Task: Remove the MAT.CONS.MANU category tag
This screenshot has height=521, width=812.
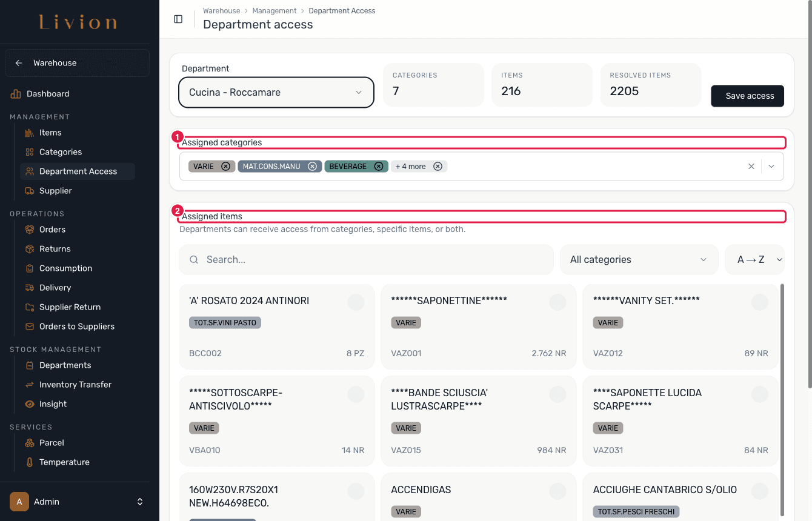Action: [312, 167]
